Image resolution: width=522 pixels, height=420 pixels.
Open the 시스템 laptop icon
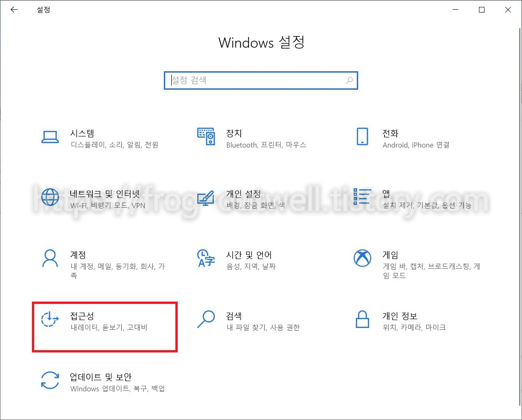pyautogui.click(x=50, y=137)
